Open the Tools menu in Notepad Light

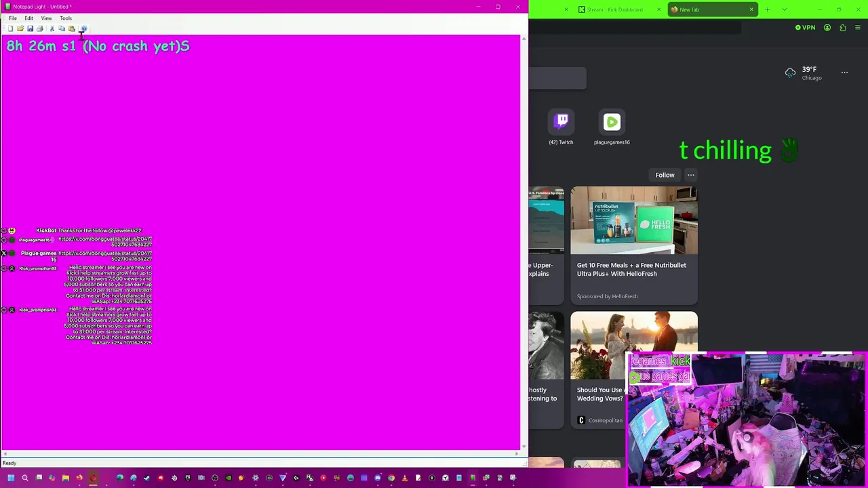point(66,18)
